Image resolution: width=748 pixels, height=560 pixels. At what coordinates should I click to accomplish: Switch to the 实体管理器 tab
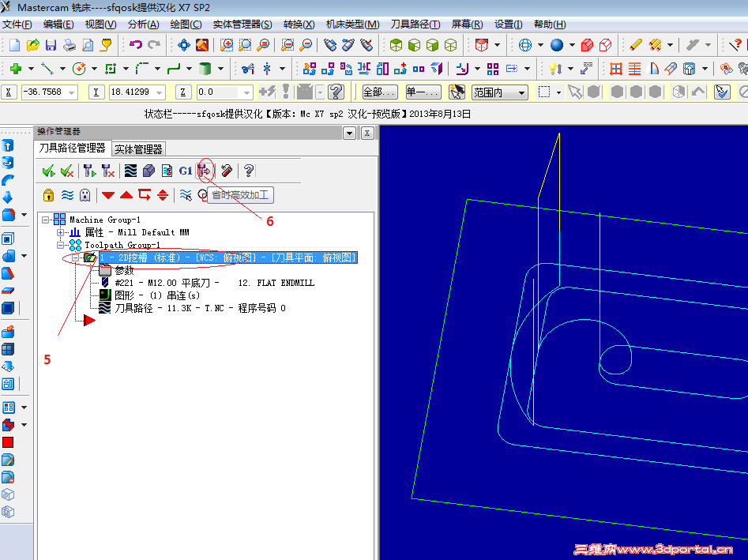138,149
